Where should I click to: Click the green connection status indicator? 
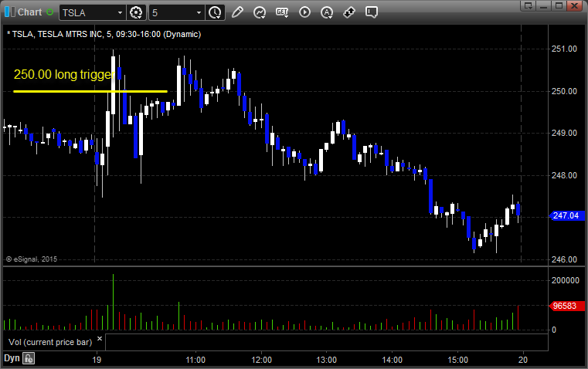click(50, 12)
